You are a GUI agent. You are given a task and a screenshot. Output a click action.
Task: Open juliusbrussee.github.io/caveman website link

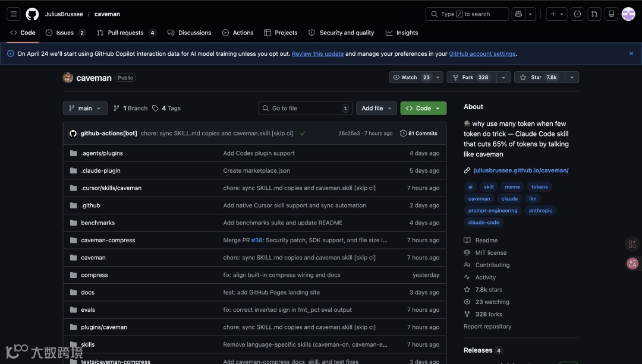pyautogui.click(x=521, y=170)
